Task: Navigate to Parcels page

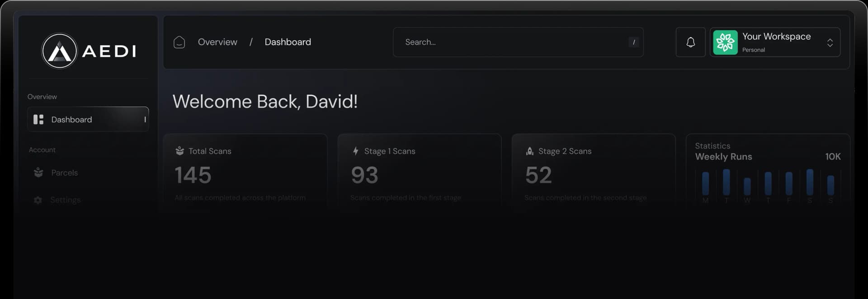Action: coord(64,173)
